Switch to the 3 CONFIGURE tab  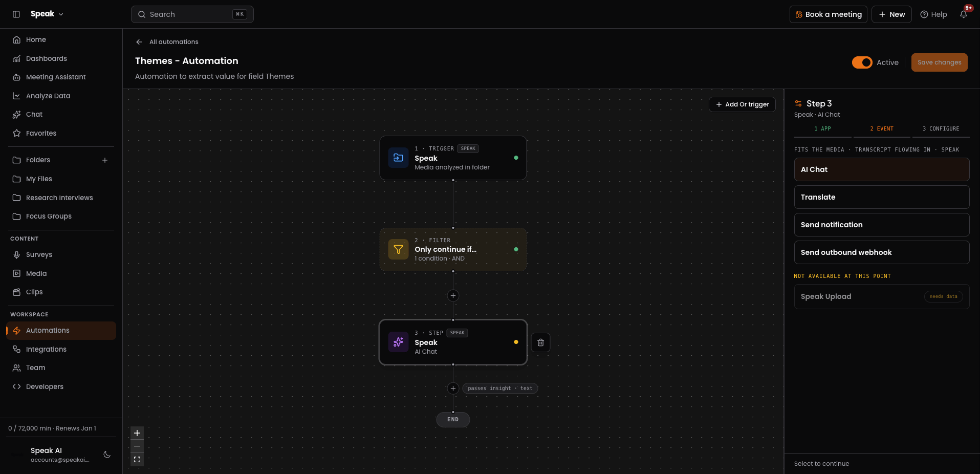(941, 129)
